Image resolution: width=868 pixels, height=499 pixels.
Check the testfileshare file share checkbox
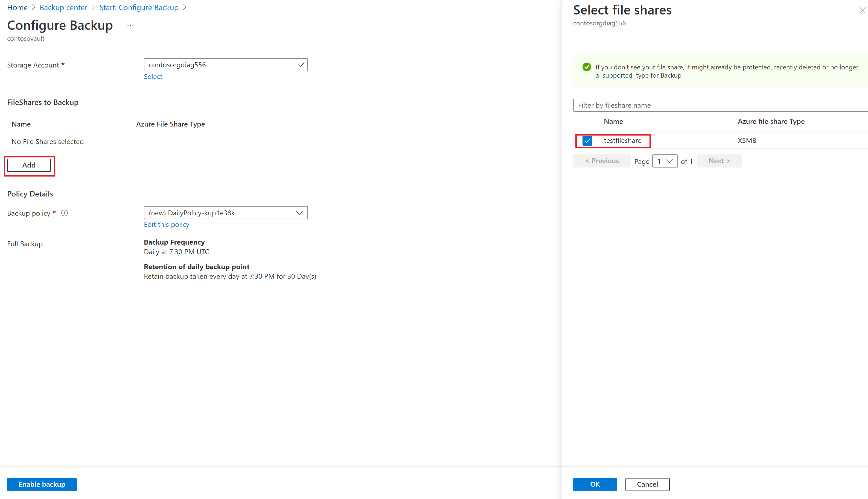coord(587,140)
